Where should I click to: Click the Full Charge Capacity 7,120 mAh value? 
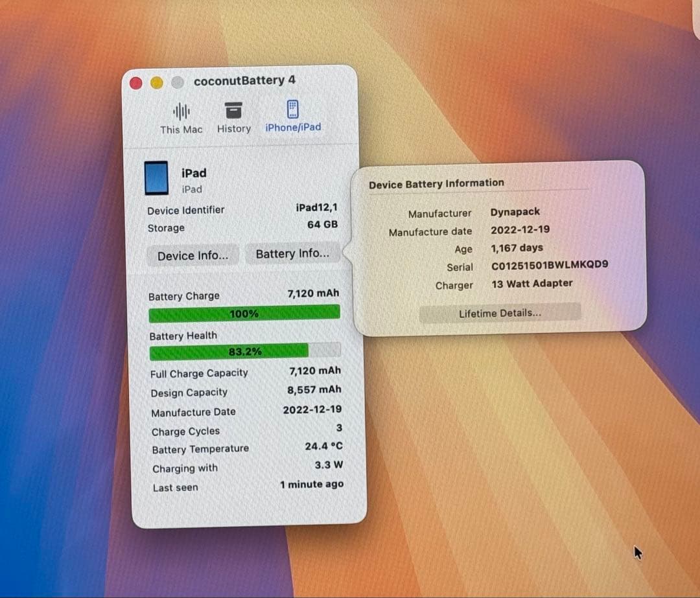click(x=315, y=371)
